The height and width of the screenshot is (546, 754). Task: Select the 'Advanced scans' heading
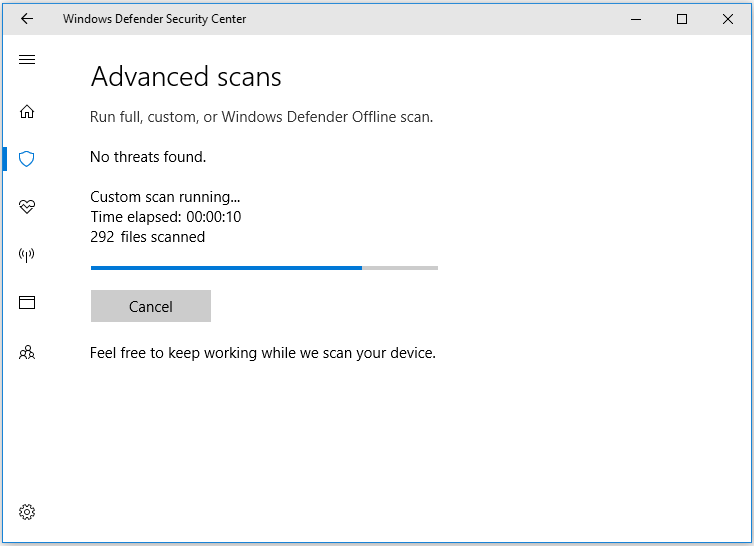186,77
